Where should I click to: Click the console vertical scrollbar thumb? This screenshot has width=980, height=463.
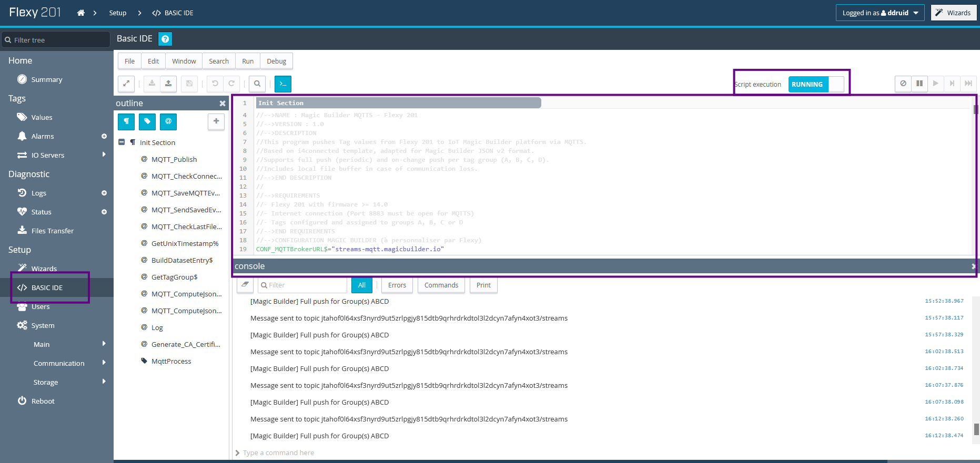click(976, 429)
